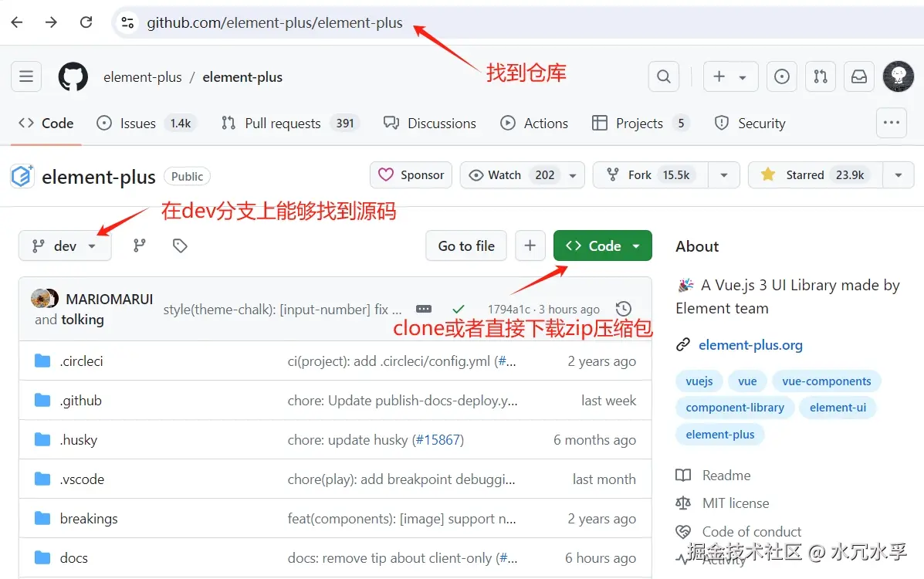Open the Create new plus dropdown
The width and height of the screenshot is (924, 579).
pos(731,76)
